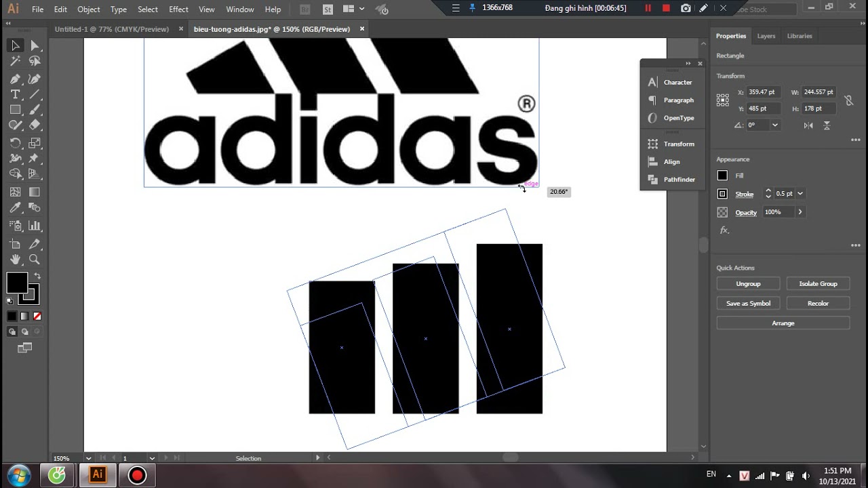Select the Type tool
868x488 pixels.
point(15,94)
